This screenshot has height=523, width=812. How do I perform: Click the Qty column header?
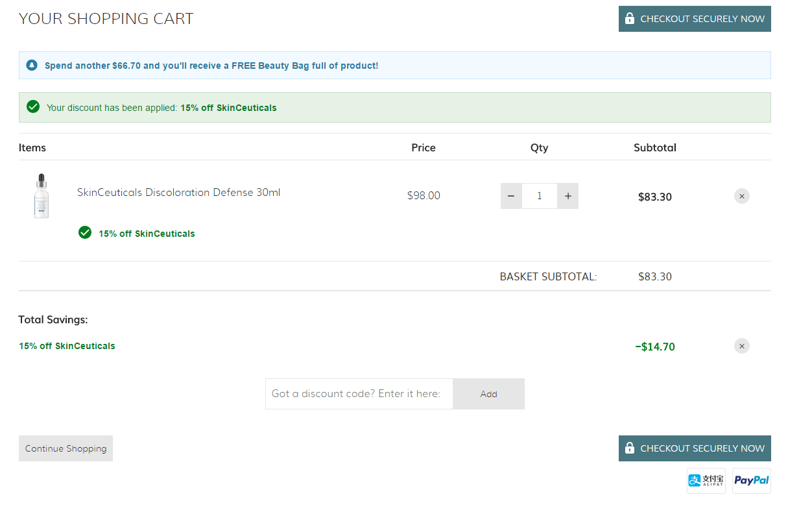pyautogui.click(x=540, y=147)
